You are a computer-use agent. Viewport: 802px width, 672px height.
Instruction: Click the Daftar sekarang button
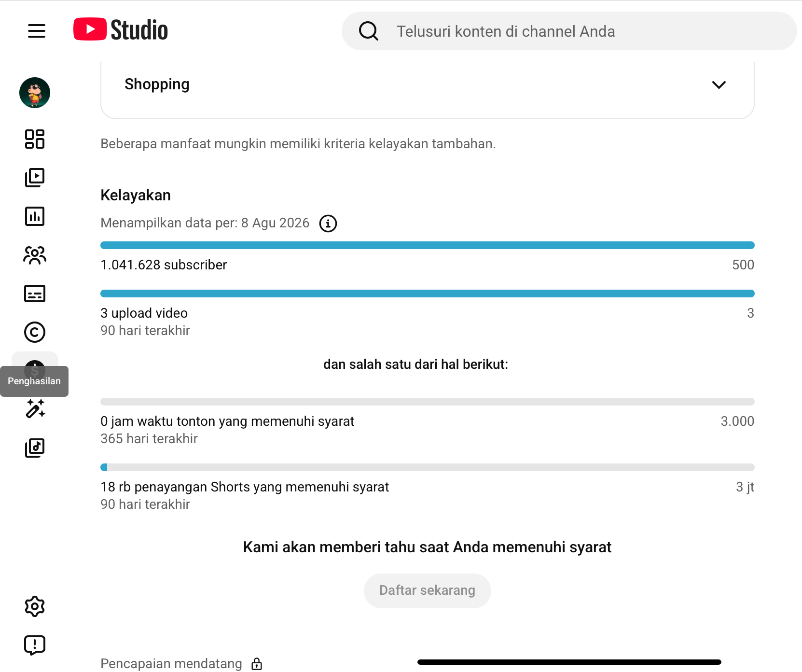[428, 591]
